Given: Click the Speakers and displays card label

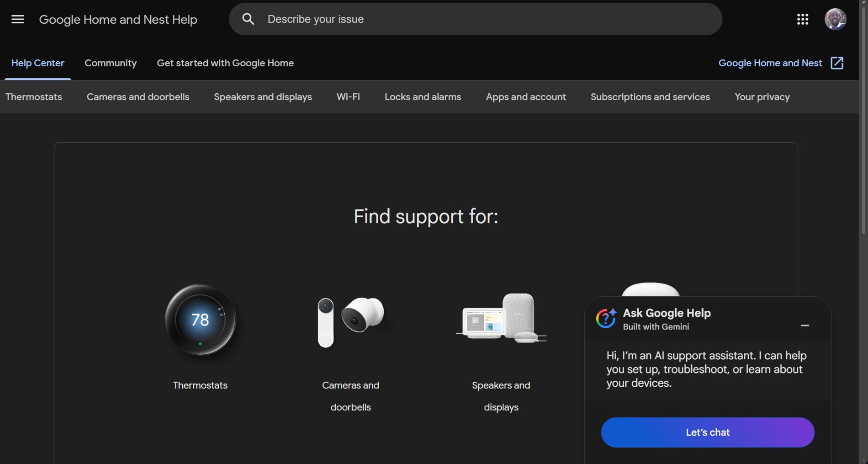Looking at the screenshot, I should click(x=501, y=396).
